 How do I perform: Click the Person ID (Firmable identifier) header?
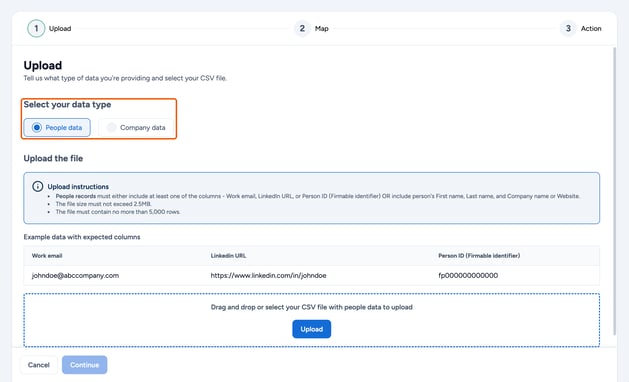tap(479, 256)
